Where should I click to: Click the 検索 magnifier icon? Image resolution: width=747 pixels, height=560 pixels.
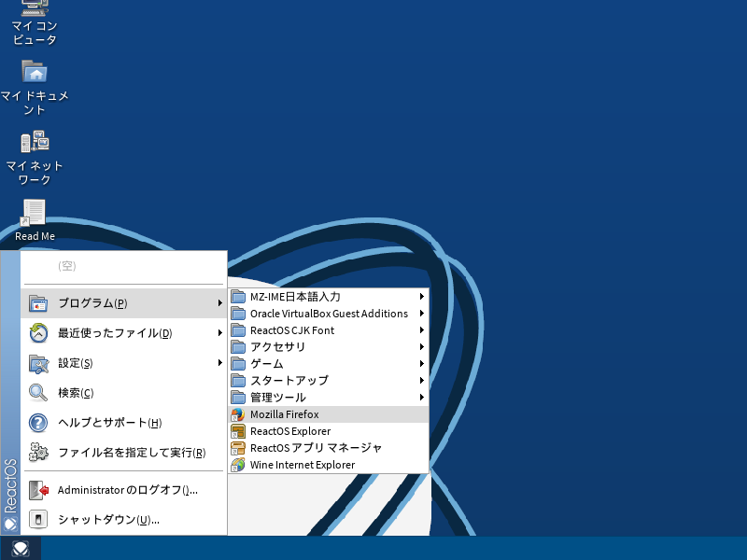click(x=38, y=393)
